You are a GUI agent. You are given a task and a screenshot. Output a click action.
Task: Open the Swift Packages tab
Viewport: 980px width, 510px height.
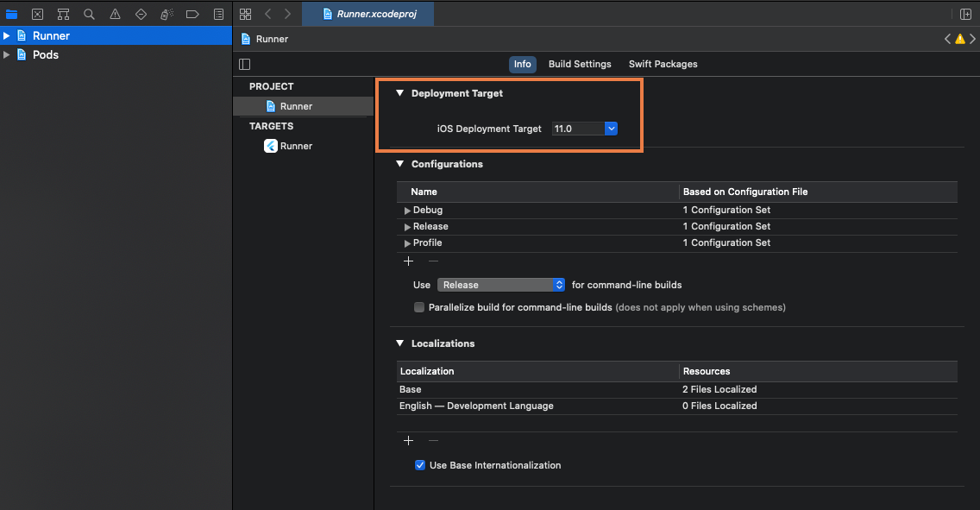[663, 64]
